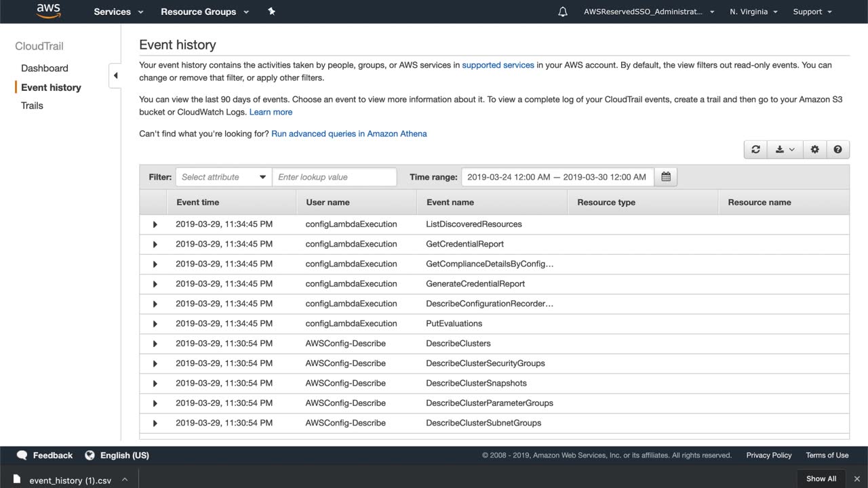This screenshot has width=868, height=488.
Task: Expand the ListDiscoveredResources event row
Action: pos(155,224)
